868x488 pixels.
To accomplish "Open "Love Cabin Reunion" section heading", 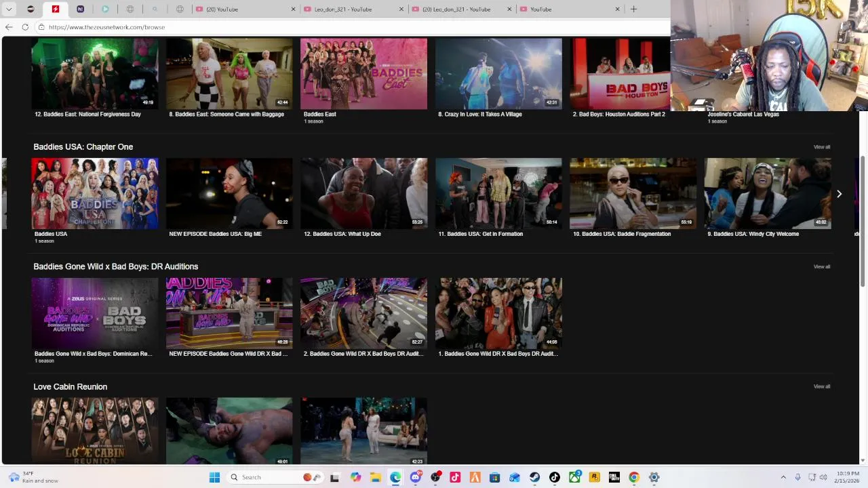I will click(x=71, y=386).
